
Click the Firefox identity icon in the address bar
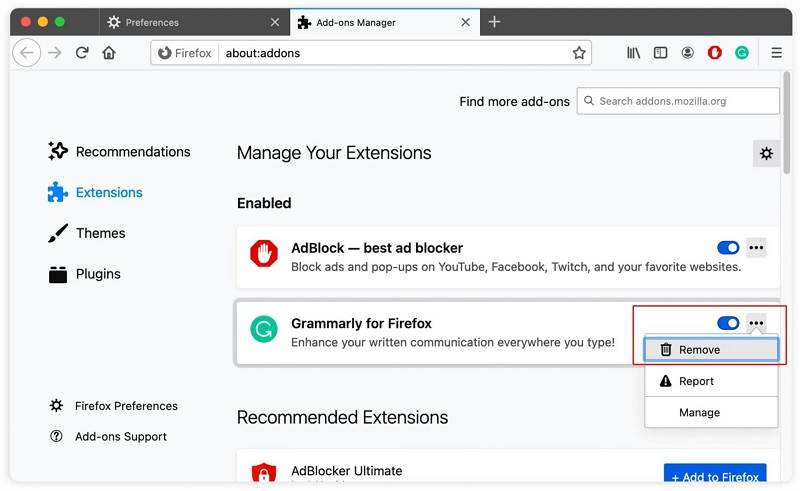pyautogui.click(x=164, y=53)
